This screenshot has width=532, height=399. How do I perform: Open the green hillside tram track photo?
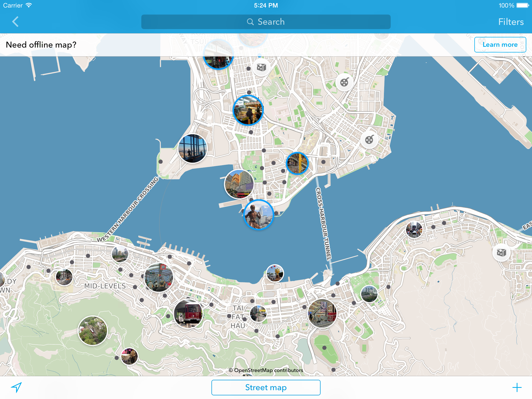pos(93,331)
